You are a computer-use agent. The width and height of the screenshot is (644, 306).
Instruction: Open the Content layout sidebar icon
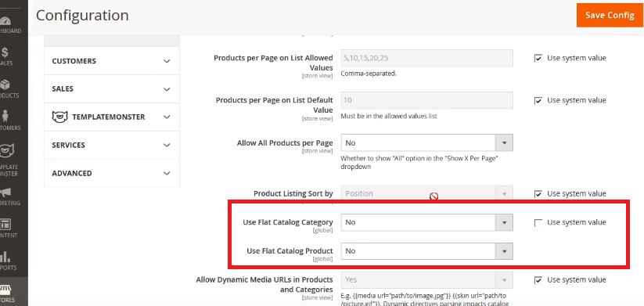[x=5, y=225]
